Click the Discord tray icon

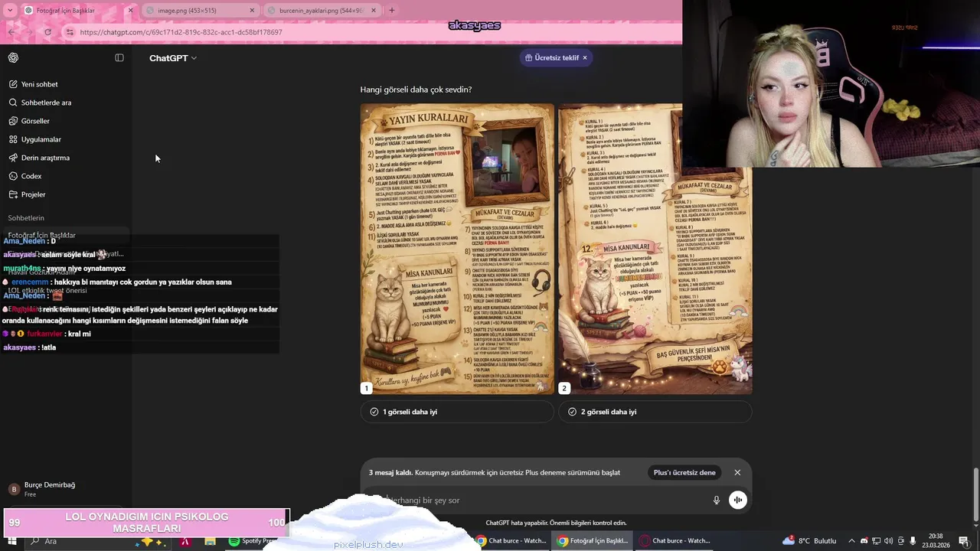click(x=864, y=541)
